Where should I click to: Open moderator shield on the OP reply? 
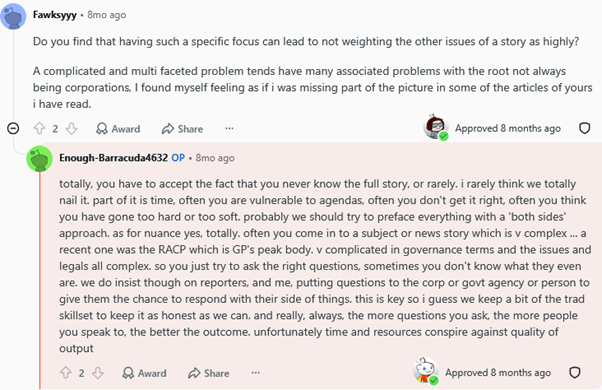[574, 372]
